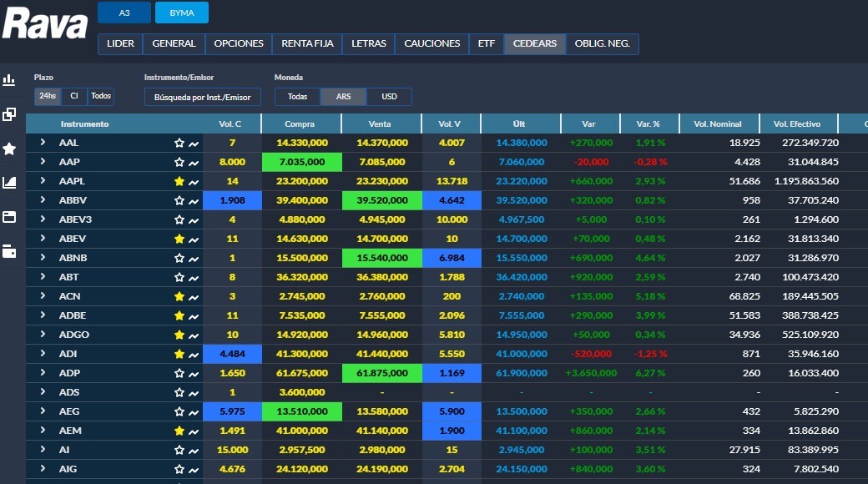The width and height of the screenshot is (868, 484).
Task: Open chart icon for ABBV row
Action: (x=193, y=201)
